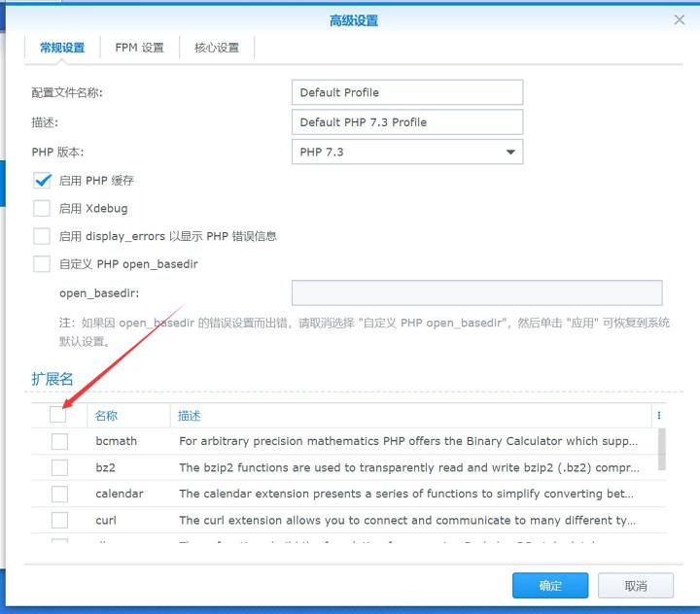Click the open_basedir input field

pos(476,292)
